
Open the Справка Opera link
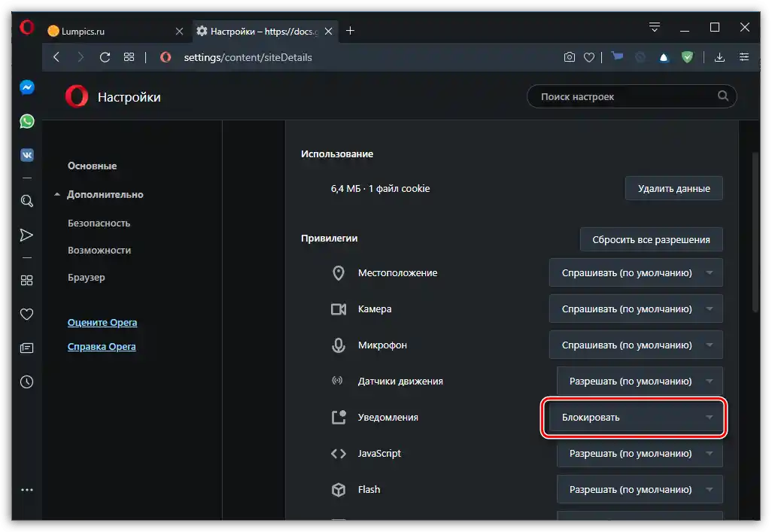pos(102,347)
